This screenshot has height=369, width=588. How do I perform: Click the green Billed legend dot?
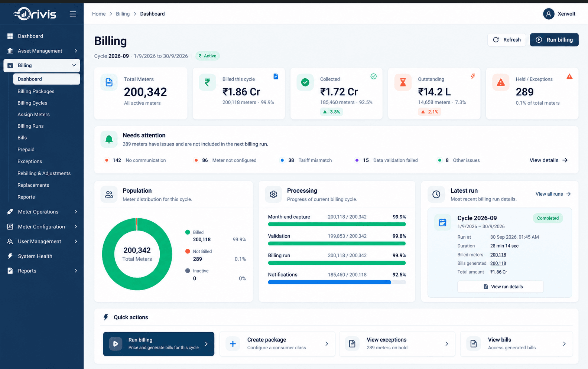pos(188,232)
